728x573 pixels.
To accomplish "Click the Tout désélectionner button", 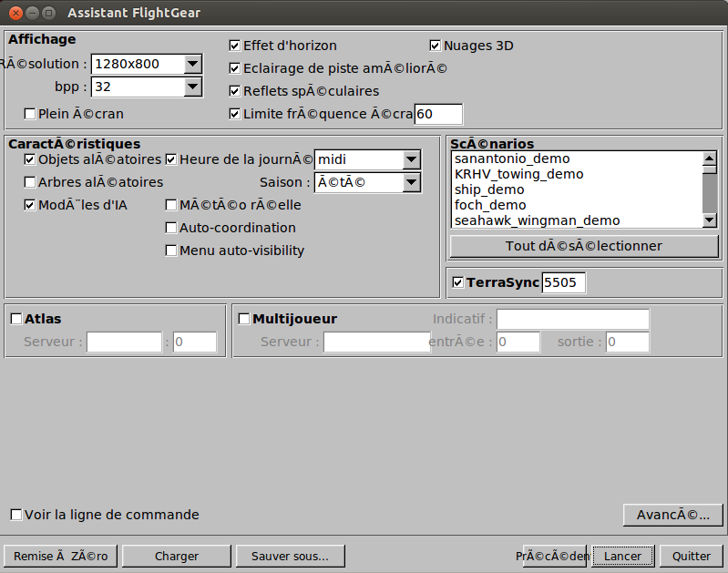I will coord(584,246).
